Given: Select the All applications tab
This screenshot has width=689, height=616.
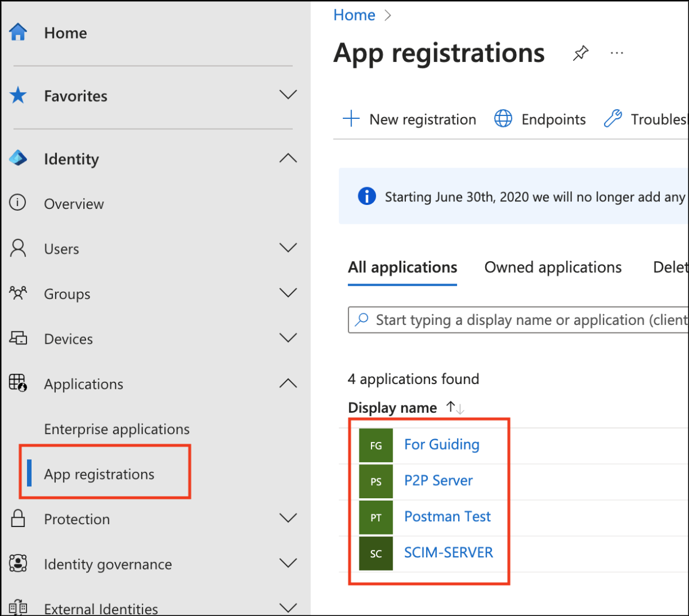Looking at the screenshot, I should click(402, 268).
